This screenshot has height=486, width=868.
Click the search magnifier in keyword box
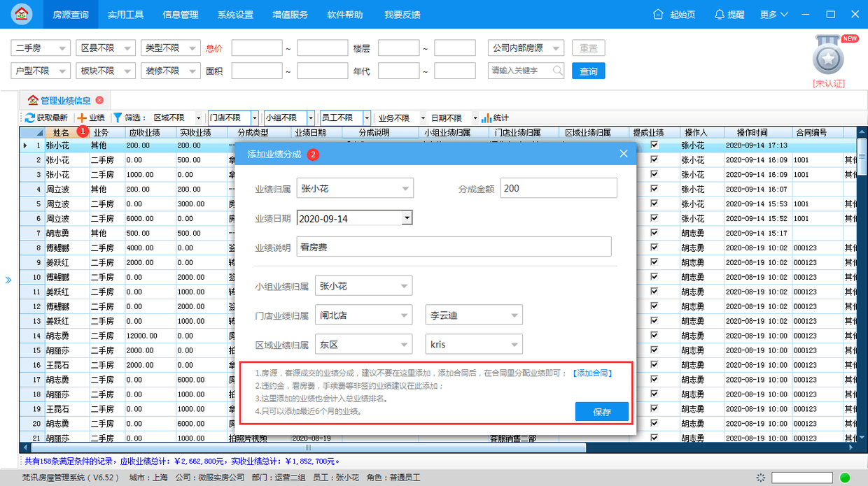(x=557, y=71)
